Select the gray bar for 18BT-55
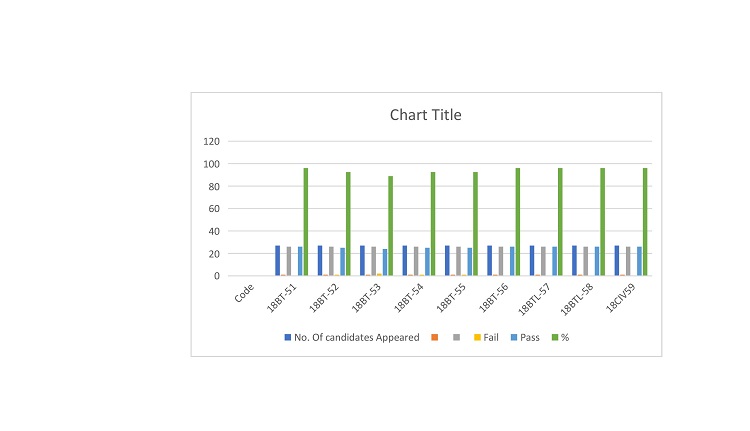Image resolution: width=750 pixels, height=431 pixels. coord(458,261)
